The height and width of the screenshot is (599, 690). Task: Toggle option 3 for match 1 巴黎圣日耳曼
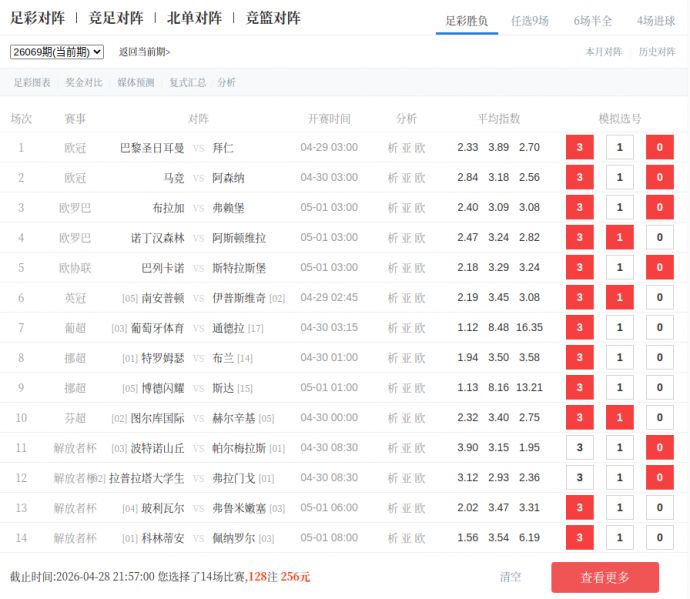click(580, 147)
